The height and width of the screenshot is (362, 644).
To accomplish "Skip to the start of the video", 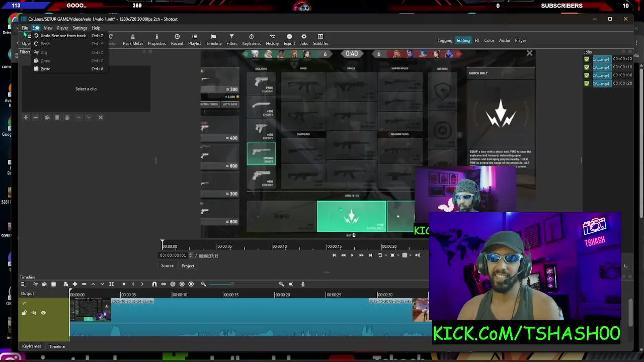I will (x=334, y=255).
